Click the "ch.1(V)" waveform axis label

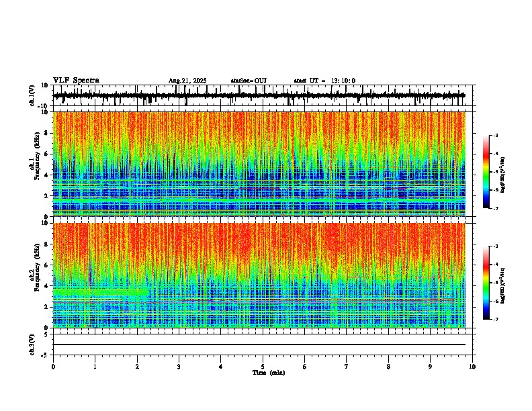tap(32, 95)
